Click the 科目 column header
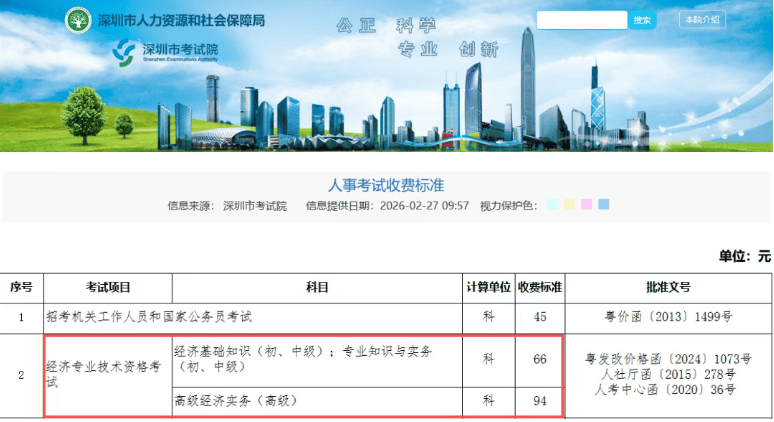The height and width of the screenshot is (422, 774). 317,287
